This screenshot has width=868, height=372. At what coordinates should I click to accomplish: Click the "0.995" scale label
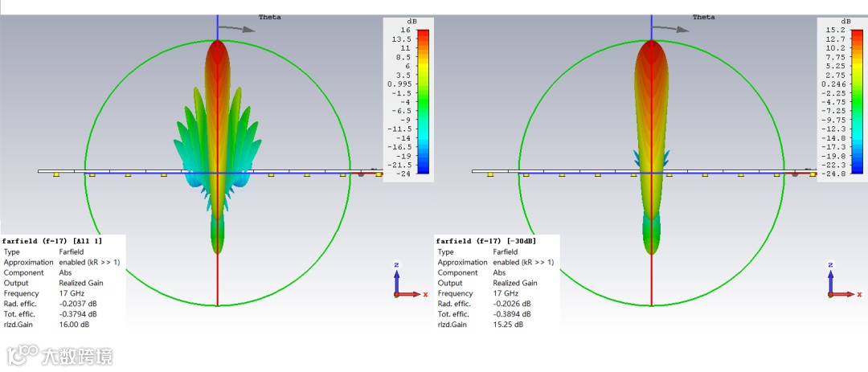(399, 84)
